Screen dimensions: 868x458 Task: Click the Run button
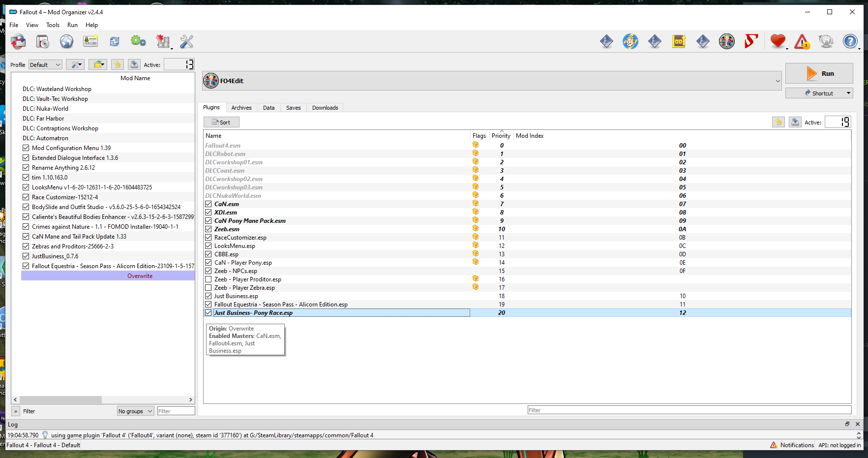click(x=819, y=73)
